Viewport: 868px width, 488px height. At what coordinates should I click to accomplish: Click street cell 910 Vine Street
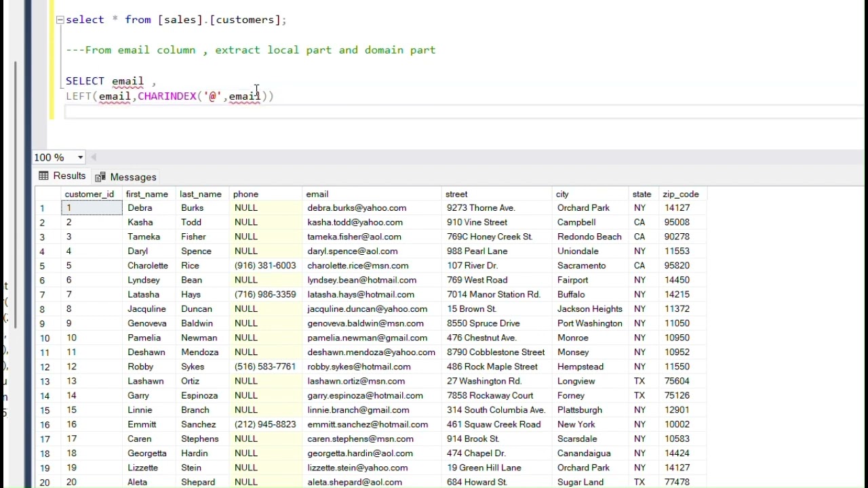(498, 222)
